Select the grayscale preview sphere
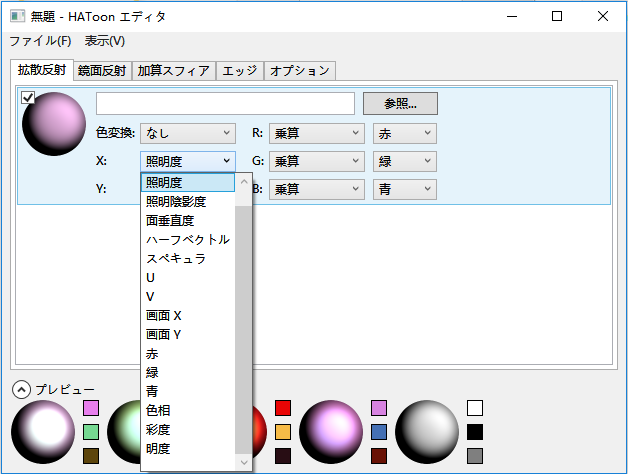Image resolution: width=628 pixels, height=474 pixels. [x=427, y=432]
